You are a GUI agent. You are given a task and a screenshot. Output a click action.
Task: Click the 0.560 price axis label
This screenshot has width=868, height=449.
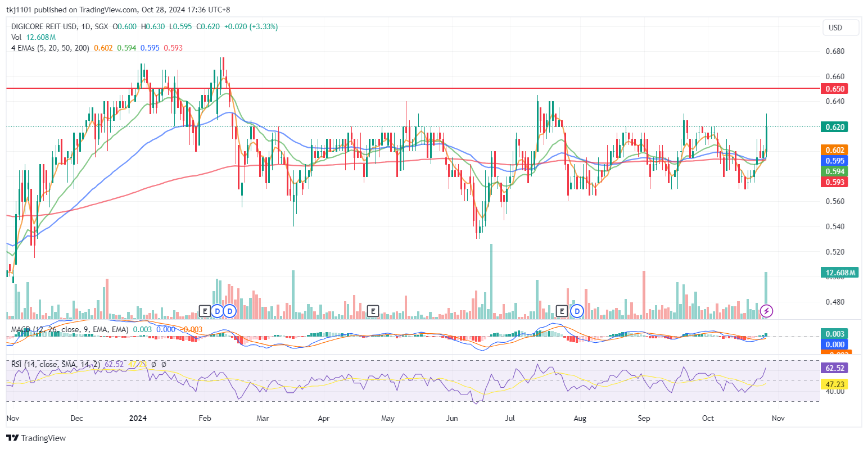pos(835,201)
